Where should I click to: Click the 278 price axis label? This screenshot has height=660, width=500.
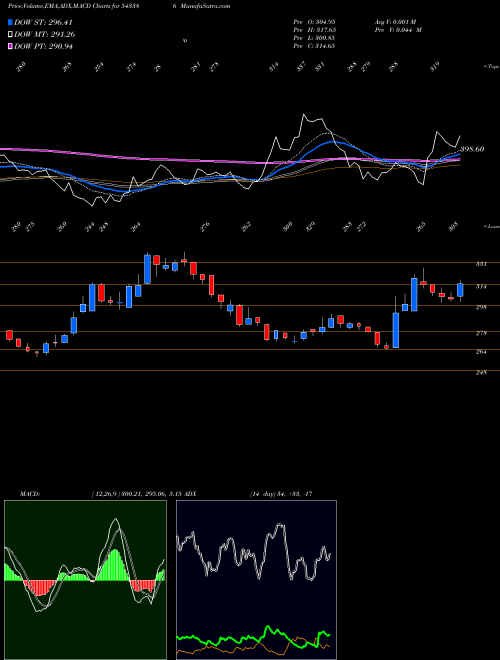[x=481, y=333]
